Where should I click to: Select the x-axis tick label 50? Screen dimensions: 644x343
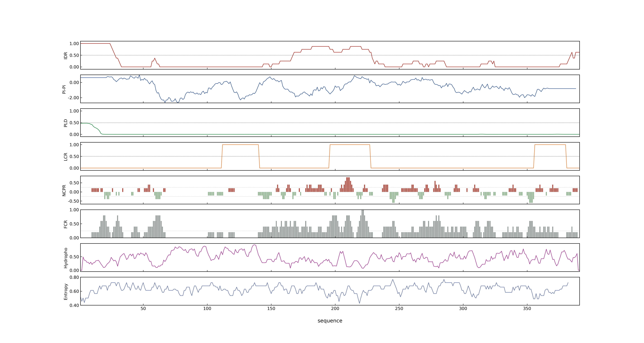pos(143,309)
